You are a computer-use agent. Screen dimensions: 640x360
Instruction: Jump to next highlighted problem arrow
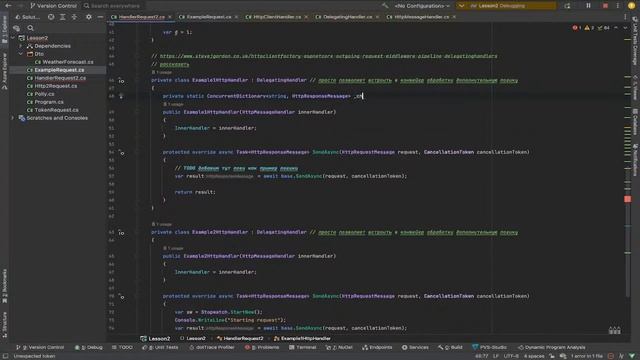[625, 28]
